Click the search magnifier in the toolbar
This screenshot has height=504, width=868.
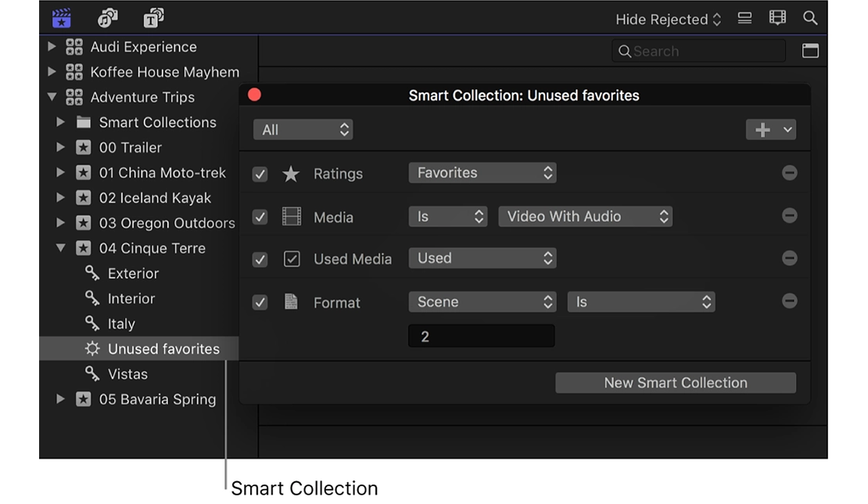pyautogui.click(x=809, y=17)
